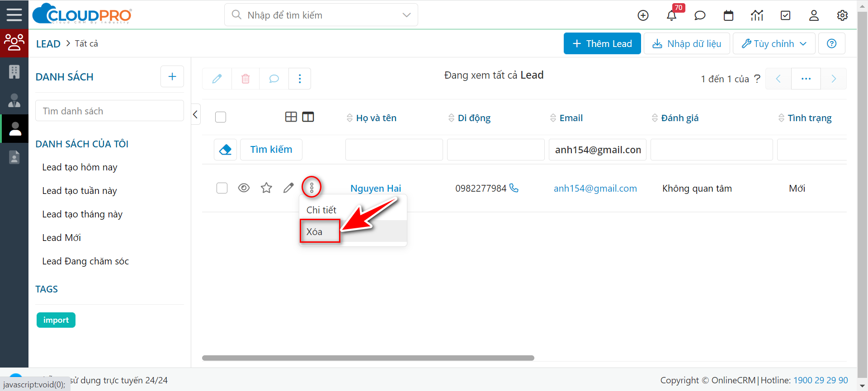Tick the select all checkbox
Image resolution: width=868 pixels, height=391 pixels.
[x=221, y=117]
